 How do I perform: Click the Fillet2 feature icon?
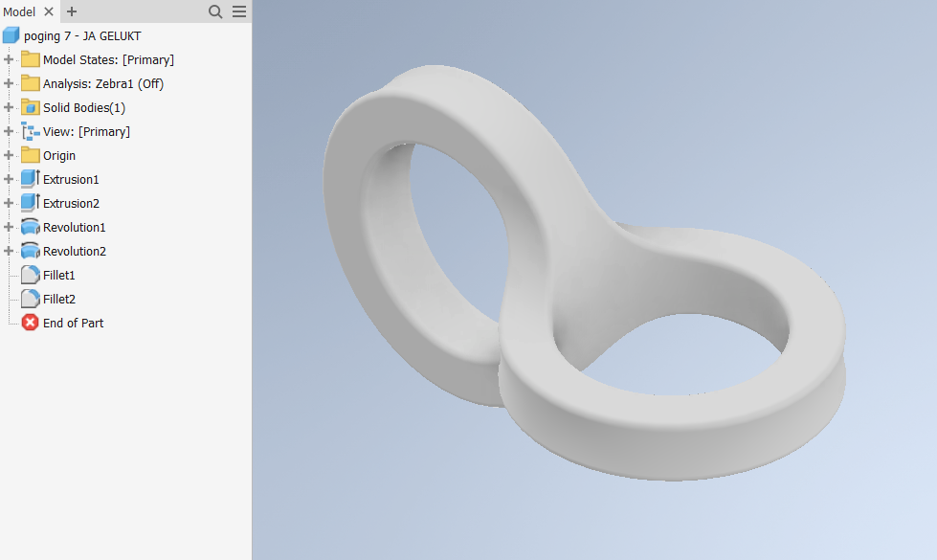point(30,299)
